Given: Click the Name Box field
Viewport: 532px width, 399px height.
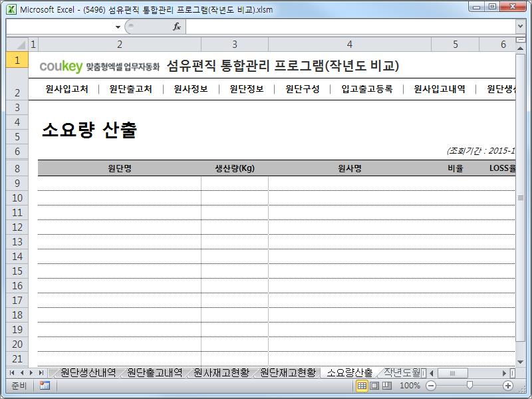Looking at the screenshot, I should click(61, 27).
